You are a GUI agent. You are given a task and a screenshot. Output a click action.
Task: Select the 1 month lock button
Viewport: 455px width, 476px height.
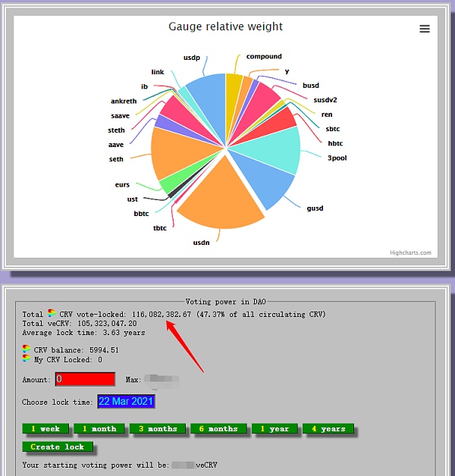tap(99, 429)
